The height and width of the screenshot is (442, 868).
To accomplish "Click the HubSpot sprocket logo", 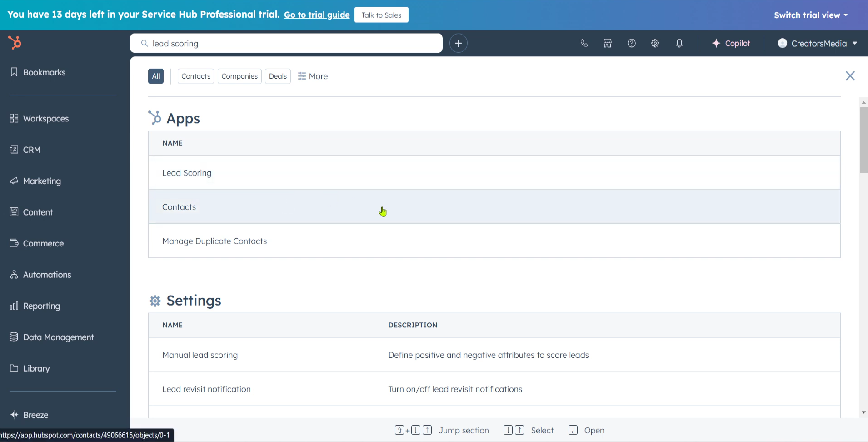I will pos(15,43).
